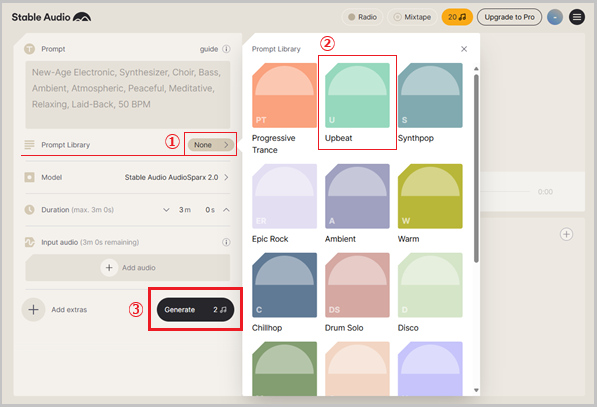
Task: Click the Disco label text
Action: (408, 328)
